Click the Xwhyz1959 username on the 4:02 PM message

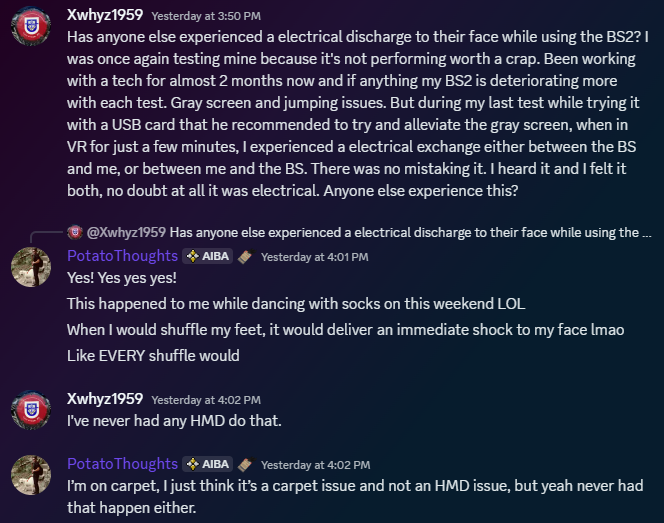pyautogui.click(x=105, y=399)
